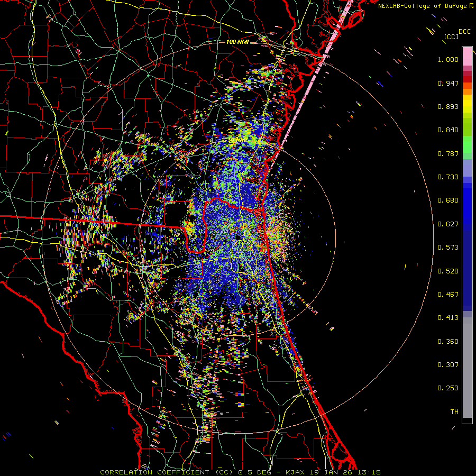Click the 100 NMI range ring label
The height and width of the screenshot is (476, 476).
237,42
